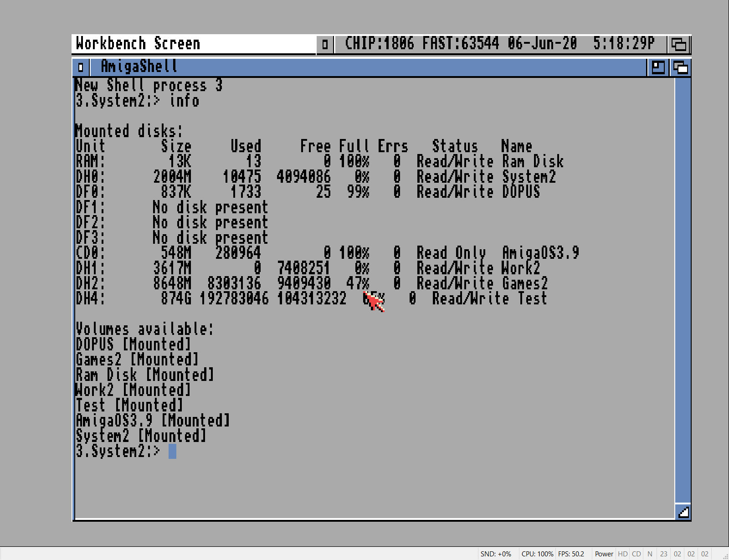Viewport: 729px width, 560px height.
Task: Click the 'Size' column header
Action: [x=176, y=146]
